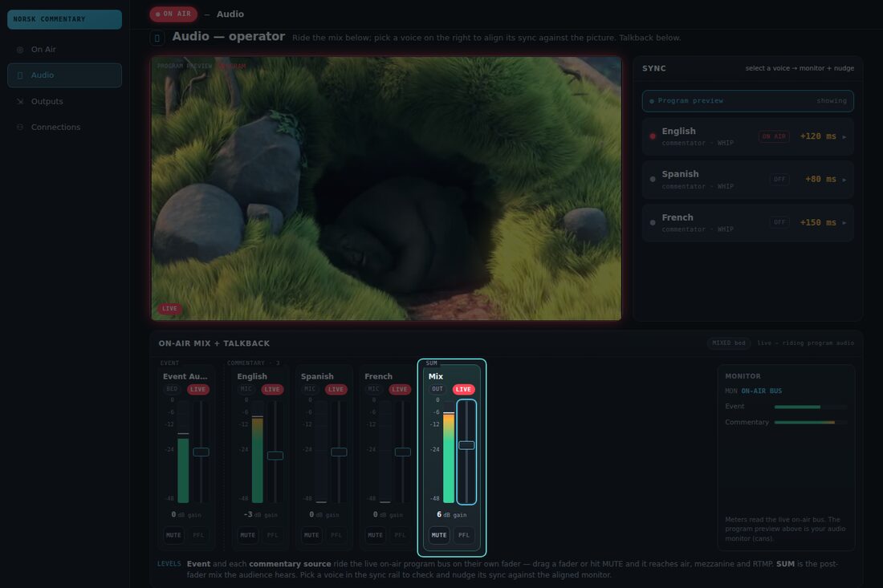Click the On Air sidebar icon
883x588 pixels.
[x=20, y=50]
